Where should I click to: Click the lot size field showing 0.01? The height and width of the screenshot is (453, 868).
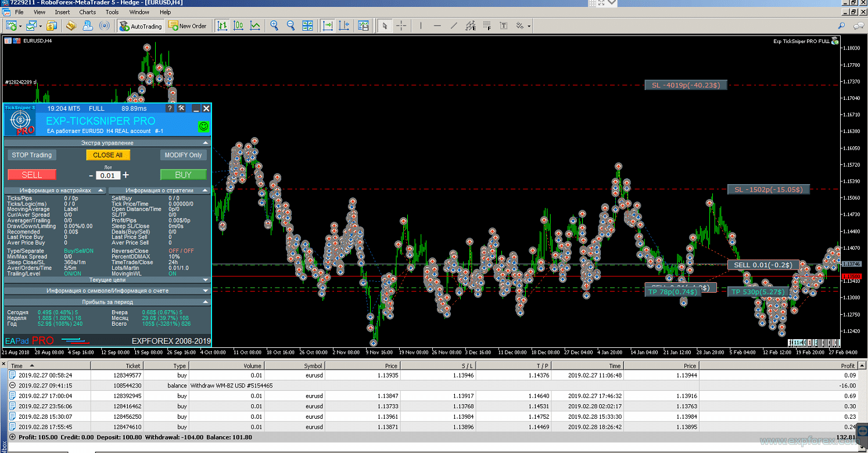(108, 175)
